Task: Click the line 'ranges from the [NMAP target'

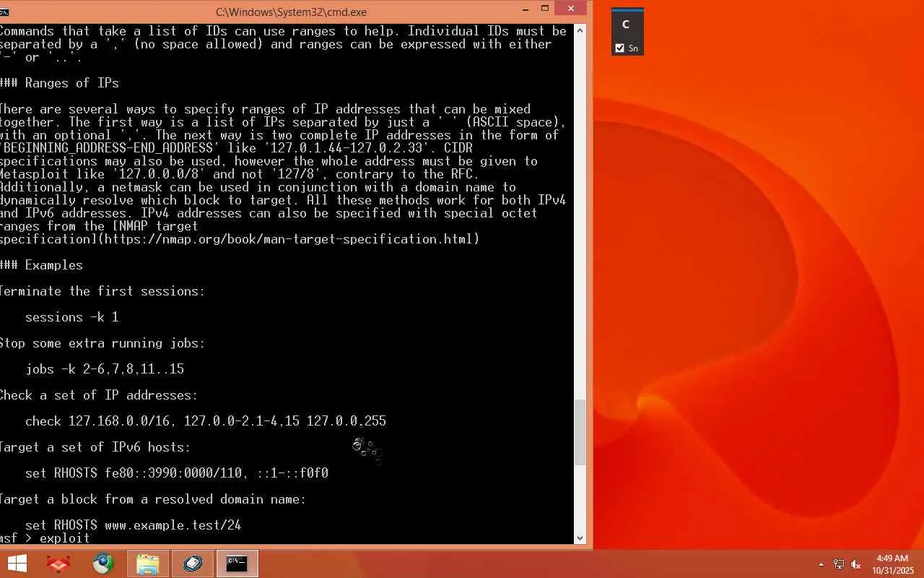Action: 99,226
